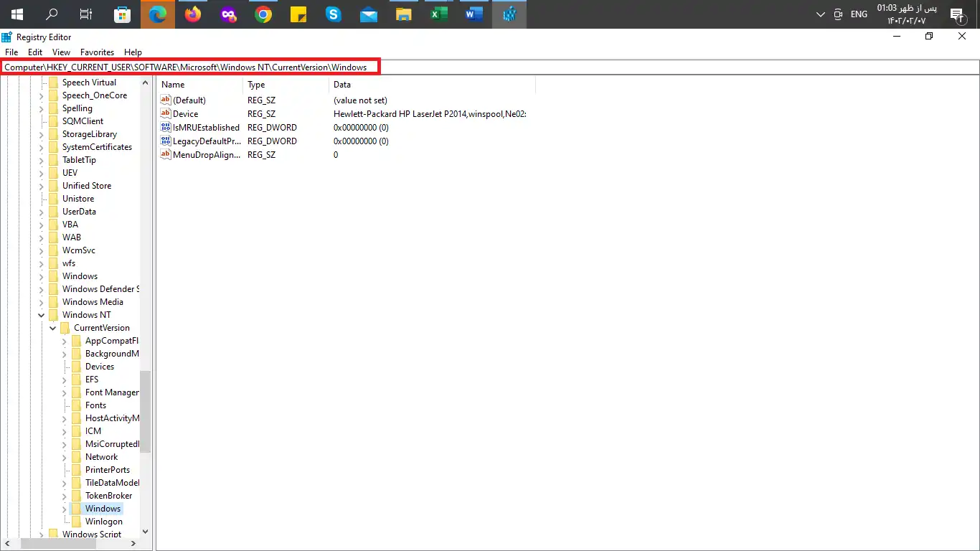Open the Windows Start menu
Image resolution: width=980 pixels, height=551 pixels.
tap(17, 14)
